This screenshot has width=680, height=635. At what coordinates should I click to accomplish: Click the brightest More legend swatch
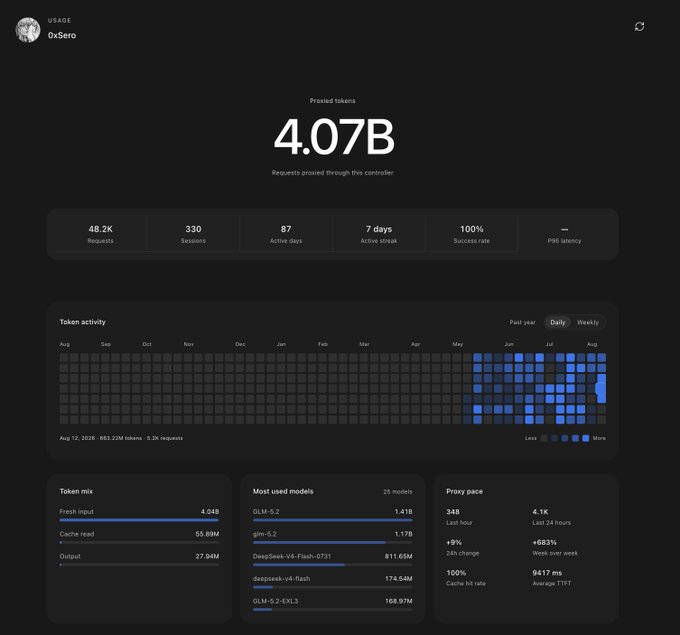click(x=585, y=438)
